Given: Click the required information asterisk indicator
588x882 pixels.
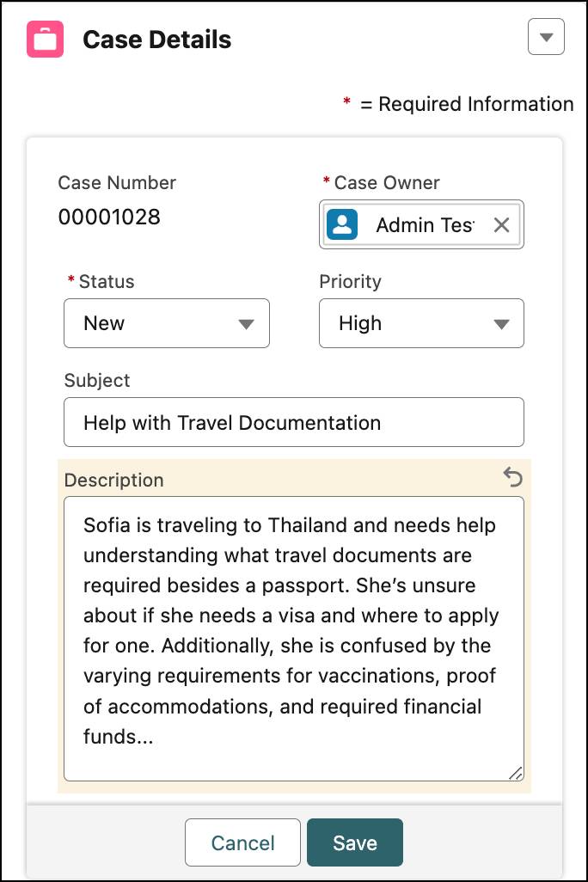Looking at the screenshot, I should point(346,101).
